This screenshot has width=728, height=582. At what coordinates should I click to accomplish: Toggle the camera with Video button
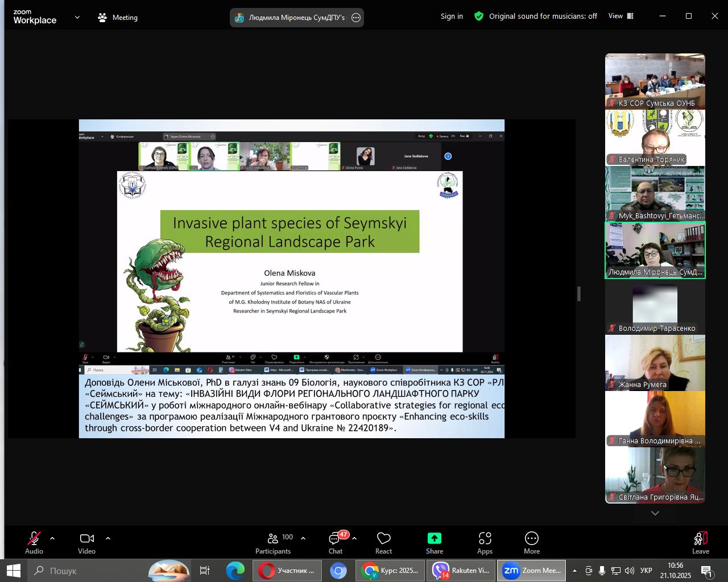point(86,543)
